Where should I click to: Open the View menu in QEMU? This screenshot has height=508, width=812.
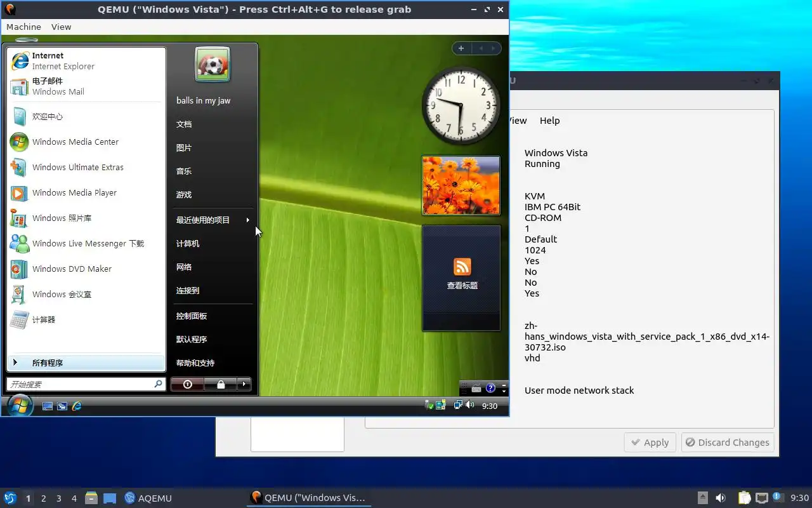[x=61, y=27]
